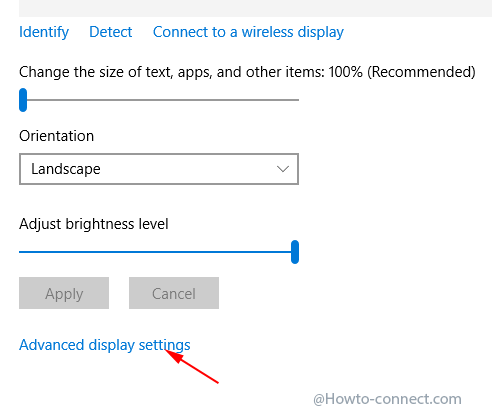Click 'Change the size of text' label
The height and width of the screenshot is (409, 492).
tap(247, 72)
